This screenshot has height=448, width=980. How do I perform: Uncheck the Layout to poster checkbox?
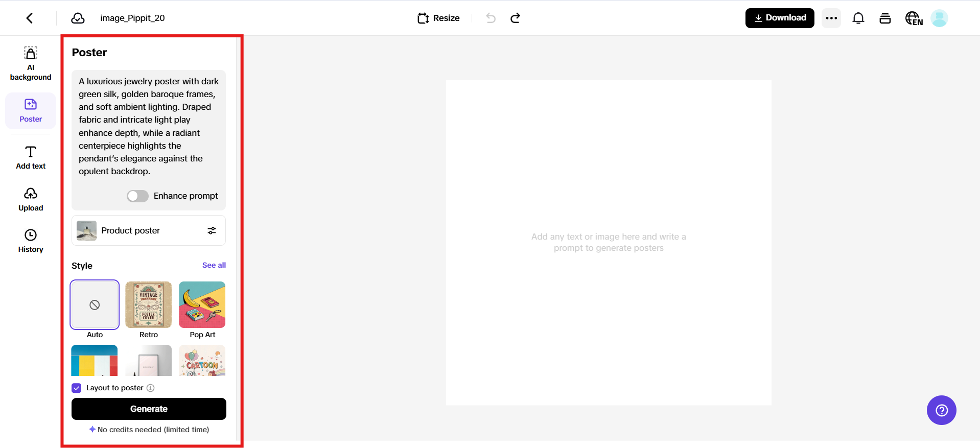click(77, 388)
